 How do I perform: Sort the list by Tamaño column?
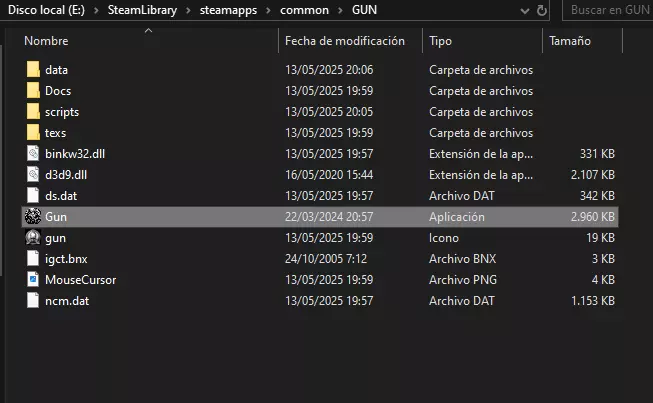click(568, 41)
